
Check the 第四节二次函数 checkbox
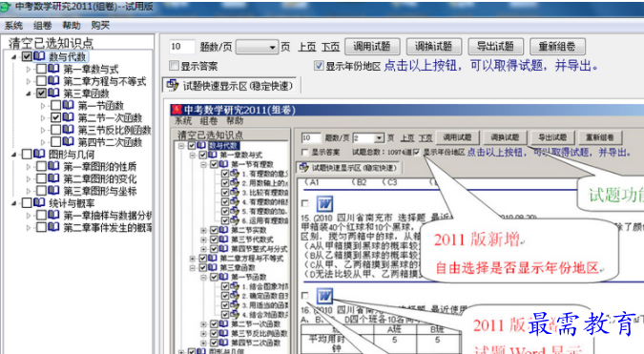click(x=56, y=142)
